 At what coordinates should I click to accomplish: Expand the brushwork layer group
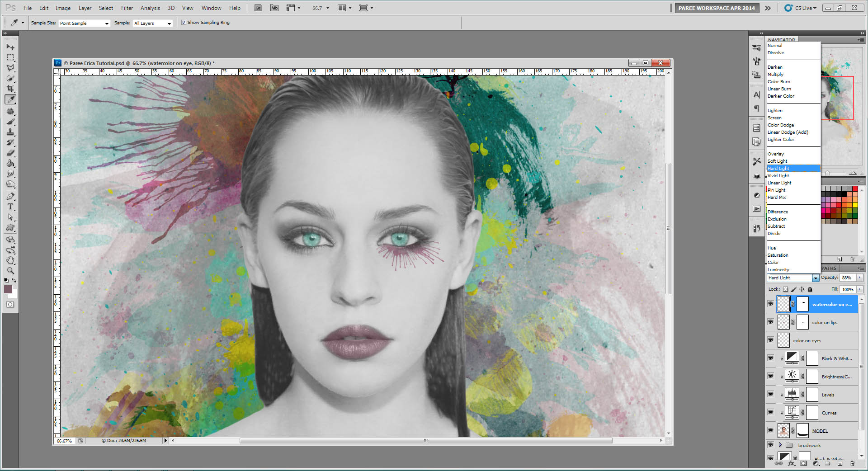point(780,445)
